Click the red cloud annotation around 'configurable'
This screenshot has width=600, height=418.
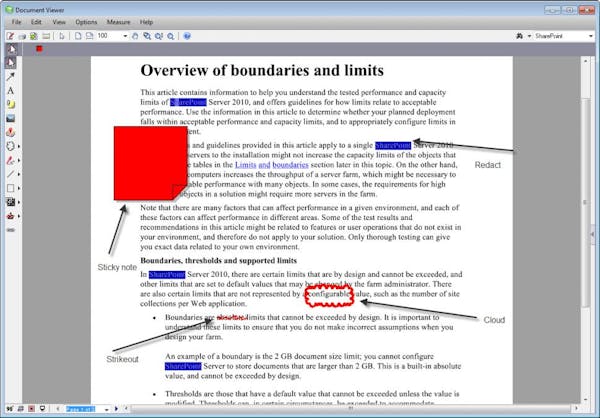[329, 296]
